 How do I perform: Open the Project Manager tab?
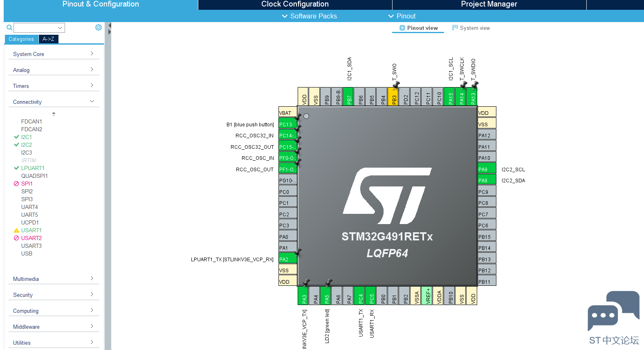tap(489, 4)
